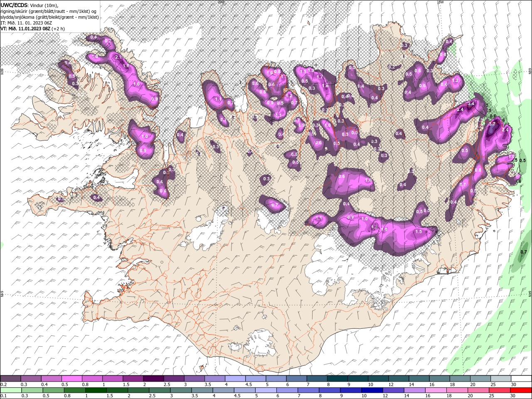Click the white 30 swatch in top legend row
Screen dimensions: 532x399
(521, 379)
